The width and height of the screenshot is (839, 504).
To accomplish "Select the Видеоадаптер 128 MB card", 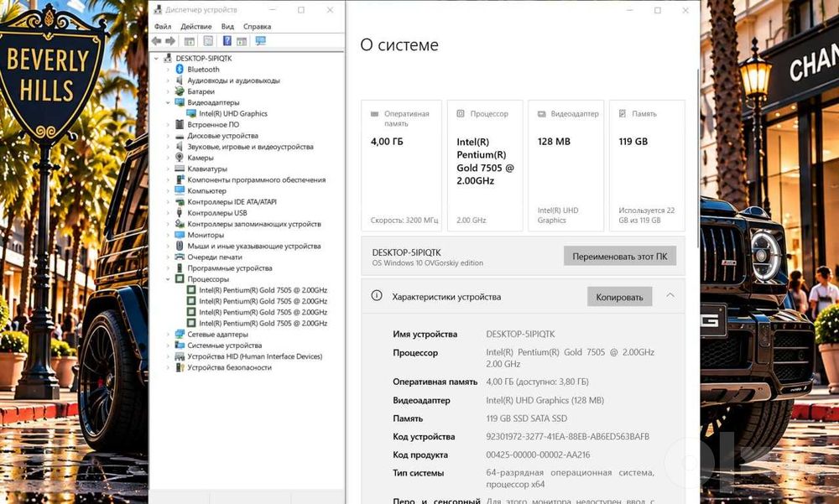I will point(566,165).
